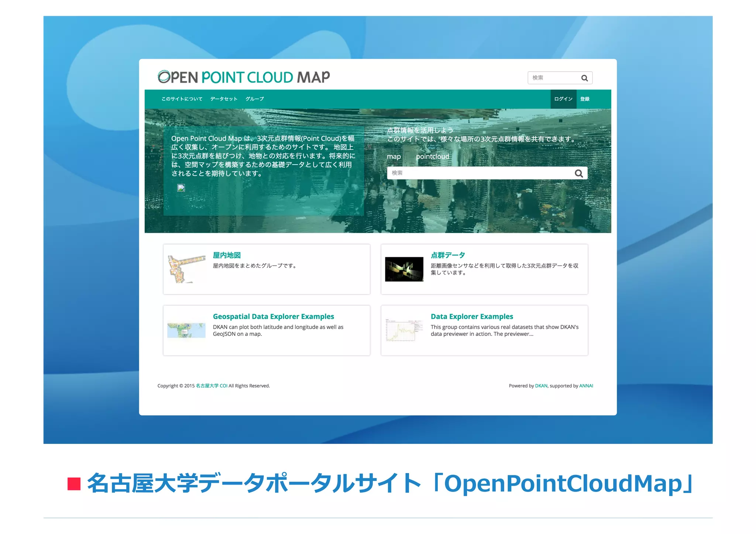Click the Geospatial map thumbnail
The width and height of the screenshot is (756, 534).
186,330
